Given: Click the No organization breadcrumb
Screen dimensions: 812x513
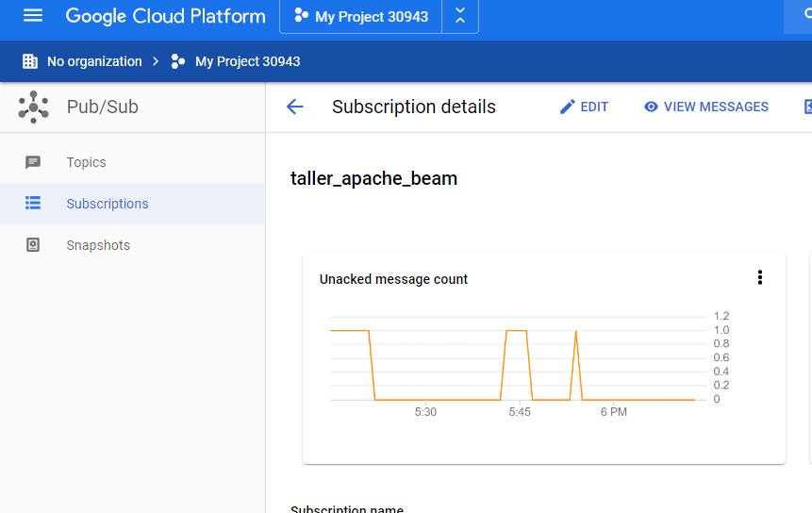Looking at the screenshot, I should coord(94,61).
